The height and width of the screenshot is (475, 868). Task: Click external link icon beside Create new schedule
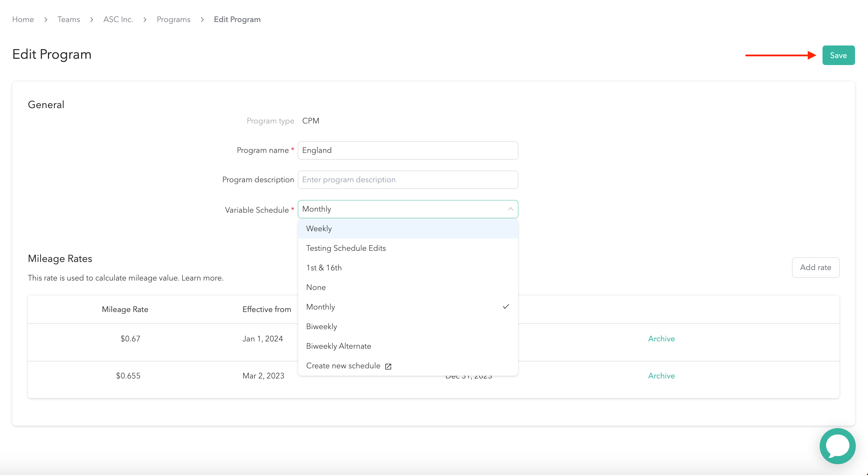388,366
